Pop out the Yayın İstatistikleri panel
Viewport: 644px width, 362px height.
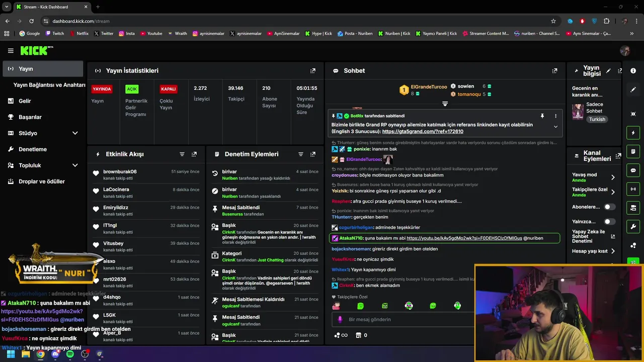[x=313, y=71]
